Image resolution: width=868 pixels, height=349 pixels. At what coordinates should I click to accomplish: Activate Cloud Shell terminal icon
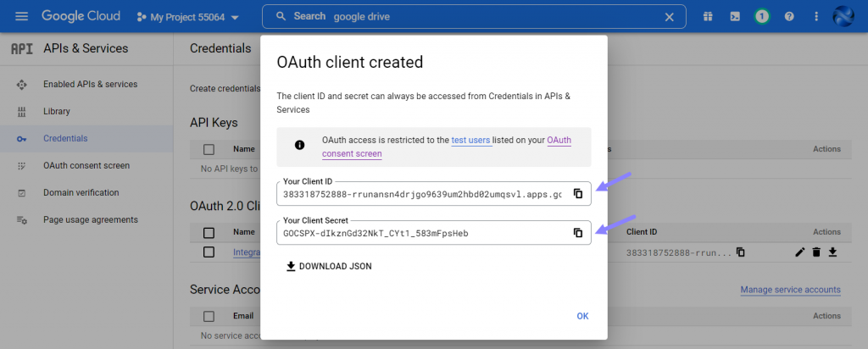click(735, 17)
